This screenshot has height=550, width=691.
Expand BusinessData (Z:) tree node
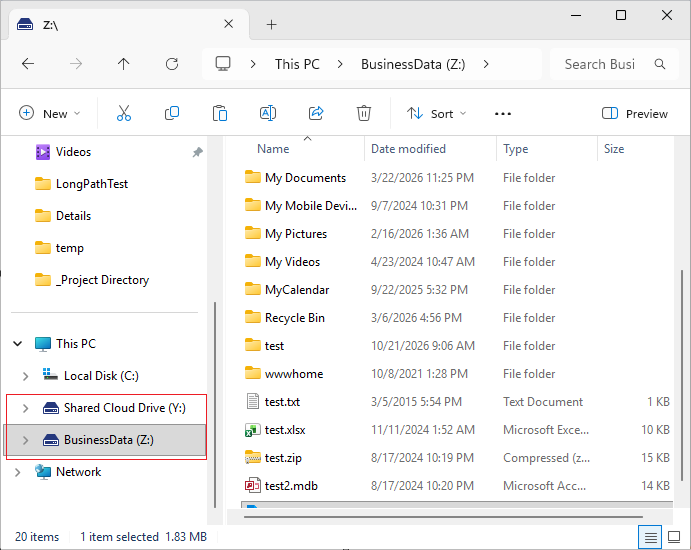pos(26,440)
